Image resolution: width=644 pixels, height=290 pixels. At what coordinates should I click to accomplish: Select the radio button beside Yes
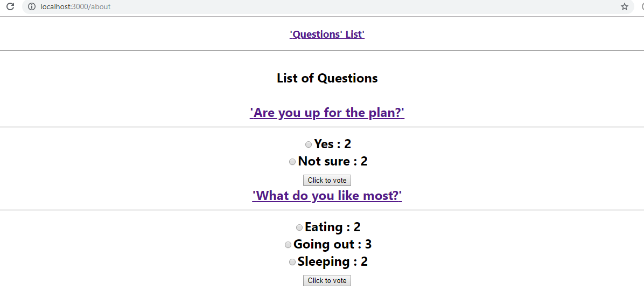coord(309,144)
